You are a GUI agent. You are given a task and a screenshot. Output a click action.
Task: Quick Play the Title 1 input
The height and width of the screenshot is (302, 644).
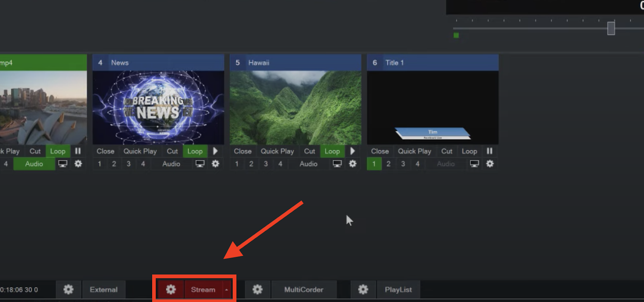point(415,151)
